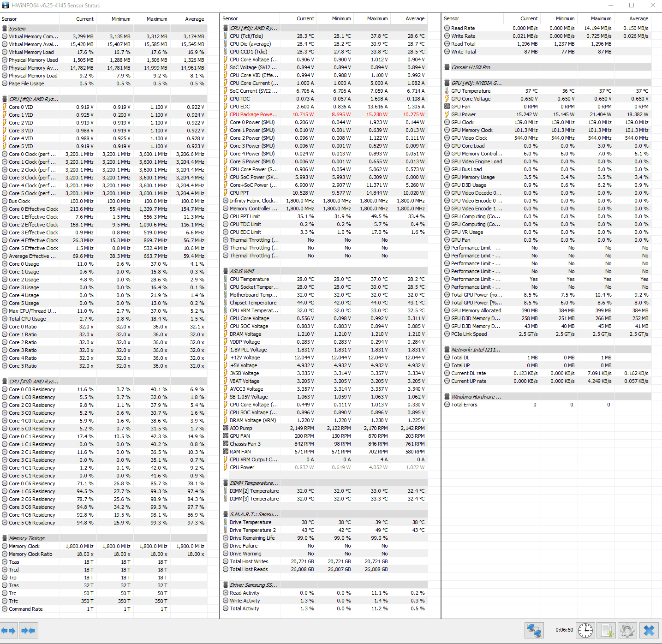This screenshot has height=644, width=662.
Task: Select the Infinity Fabric Clock row
Action: [325, 201]
